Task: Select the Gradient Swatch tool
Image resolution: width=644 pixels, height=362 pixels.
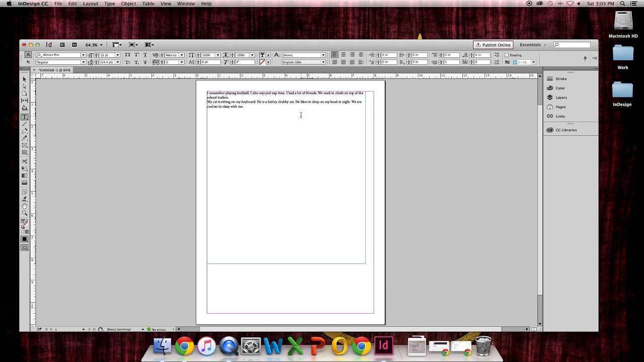Action: pos(24,175)
